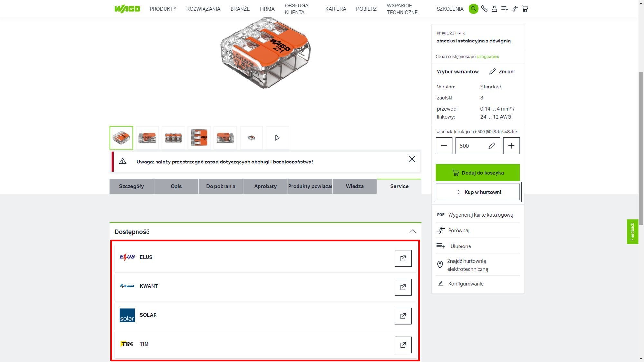Screen dimensions: 644x362
Task: Play the product video thumbnail
Action: point(277,138)
